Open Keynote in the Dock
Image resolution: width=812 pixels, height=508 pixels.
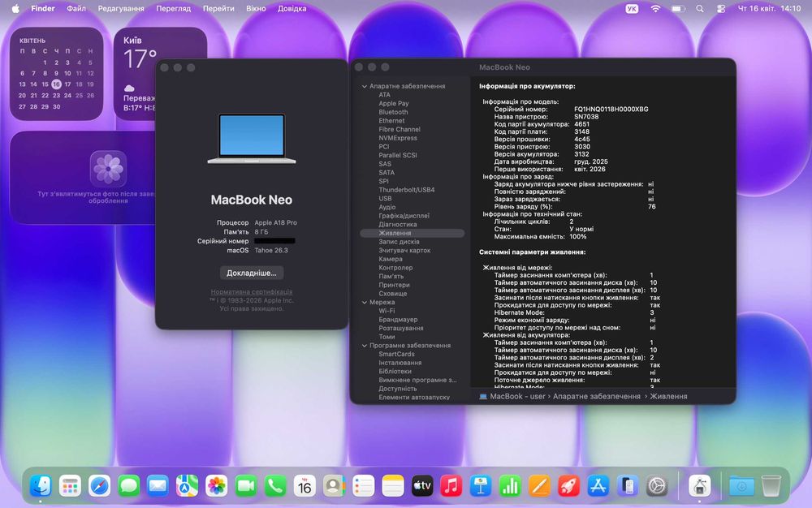coord(481,486)
